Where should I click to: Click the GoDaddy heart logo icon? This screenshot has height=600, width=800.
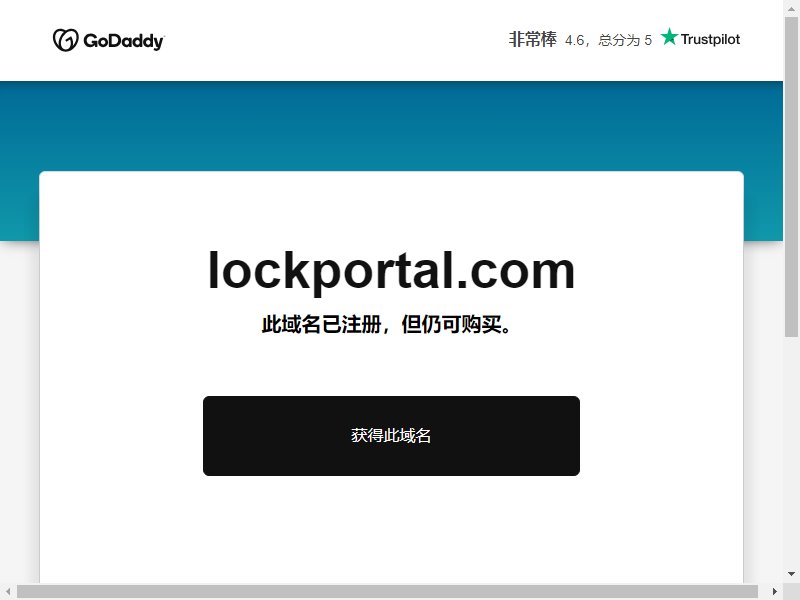click(x=65, y=40)
